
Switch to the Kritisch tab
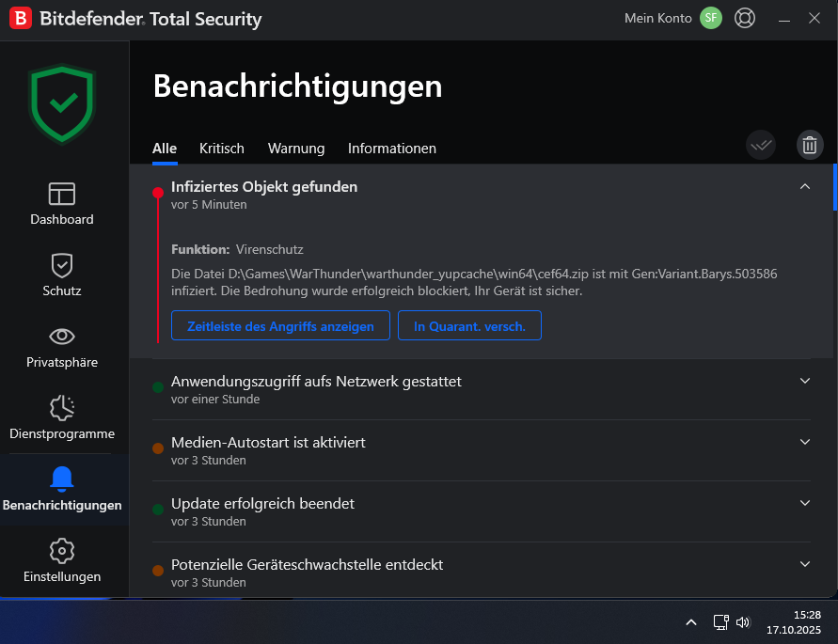click(x=221, y=149)
